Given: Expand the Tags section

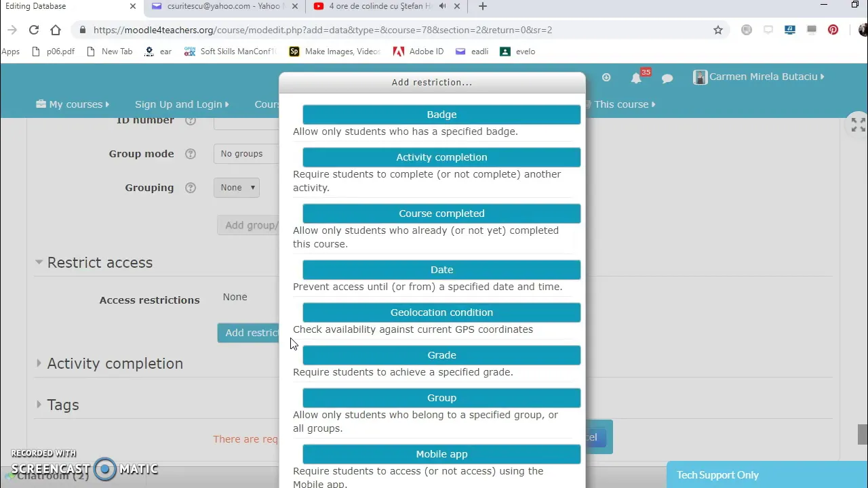Looking at the screenshot, I should click(57, 405).
